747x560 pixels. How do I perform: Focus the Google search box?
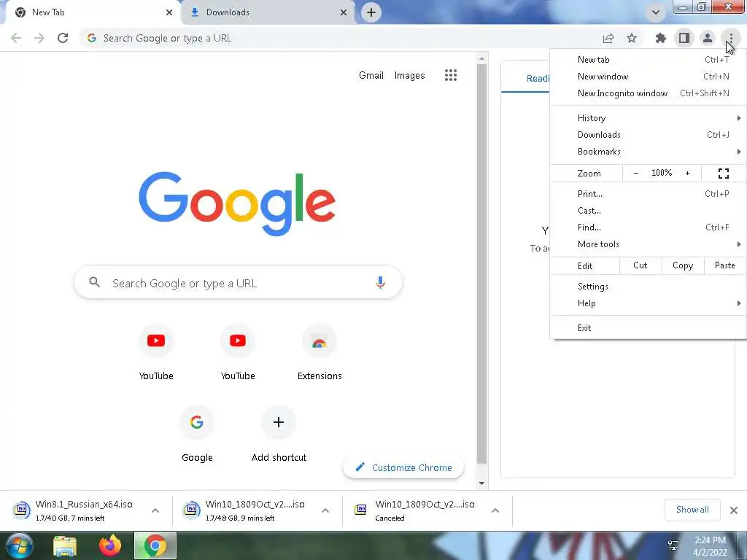coord(239,283)
